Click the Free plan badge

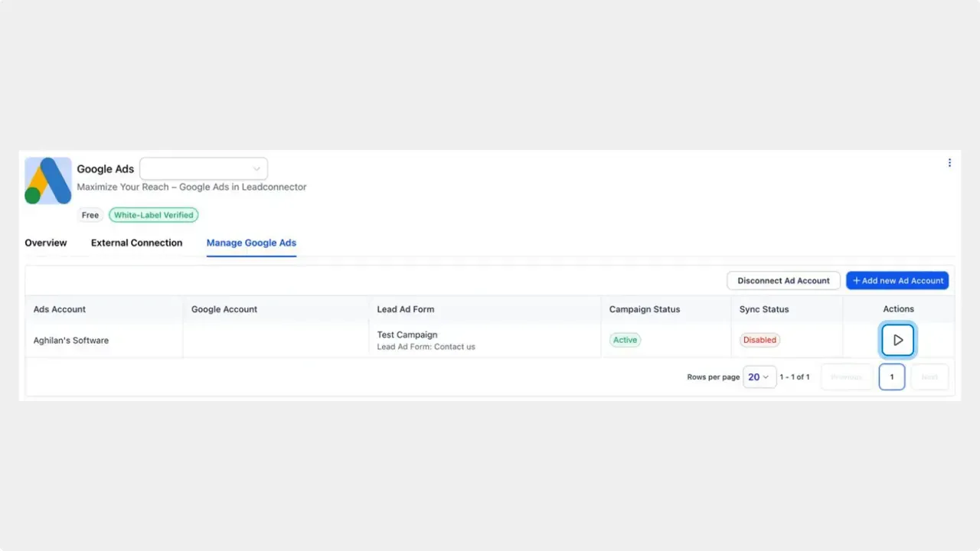90,215
